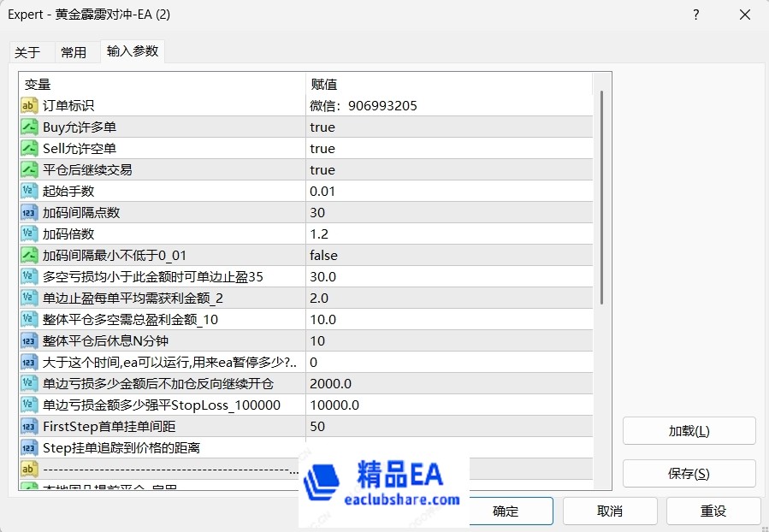Switch to the 常用 tab
Viewport: 769px width, 532px height.
coord(74,52)
